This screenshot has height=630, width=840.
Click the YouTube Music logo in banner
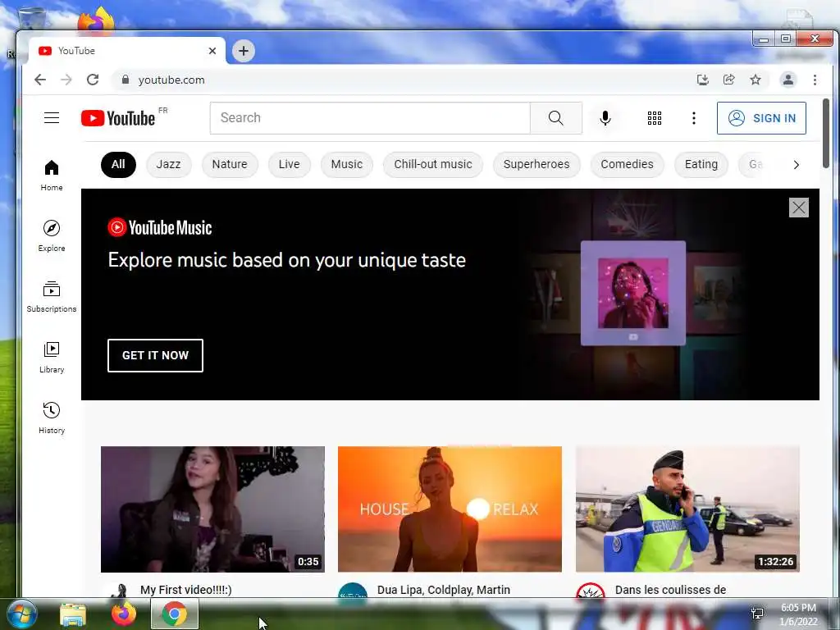(160, 228)
